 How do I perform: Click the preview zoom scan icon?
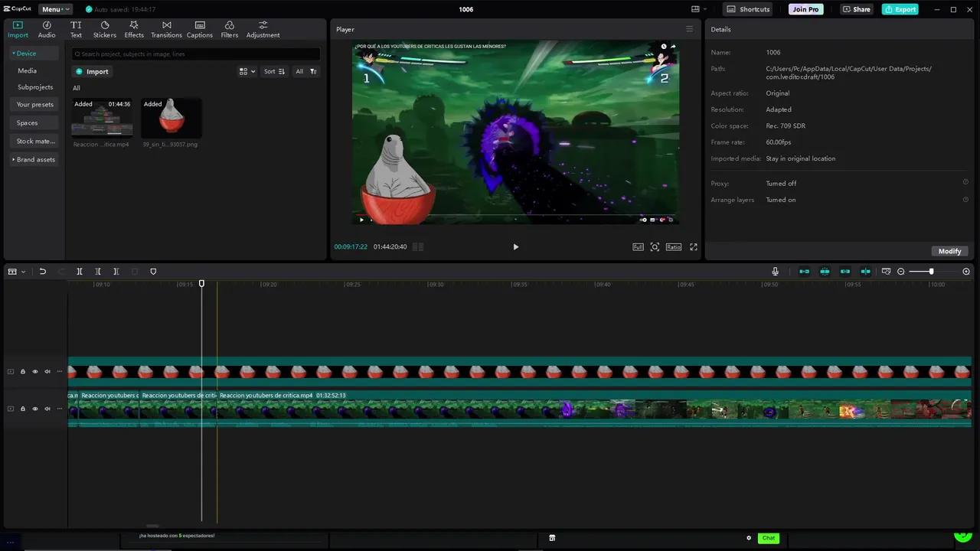(x=655, y=246)
